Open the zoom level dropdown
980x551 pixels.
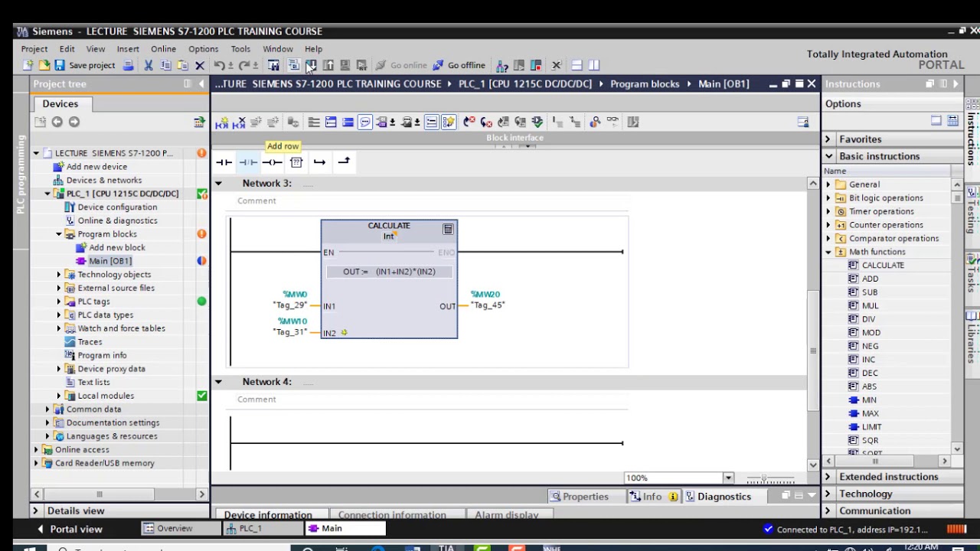728,478
